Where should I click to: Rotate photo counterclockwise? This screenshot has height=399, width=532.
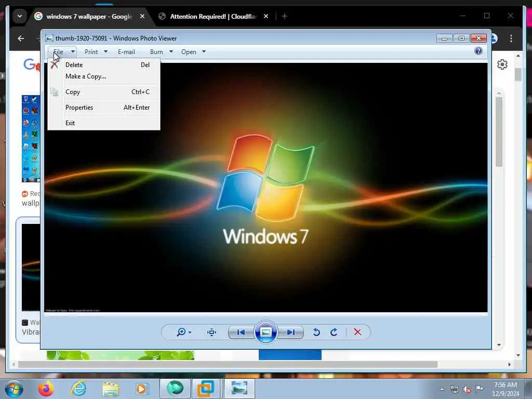point(316,332)
